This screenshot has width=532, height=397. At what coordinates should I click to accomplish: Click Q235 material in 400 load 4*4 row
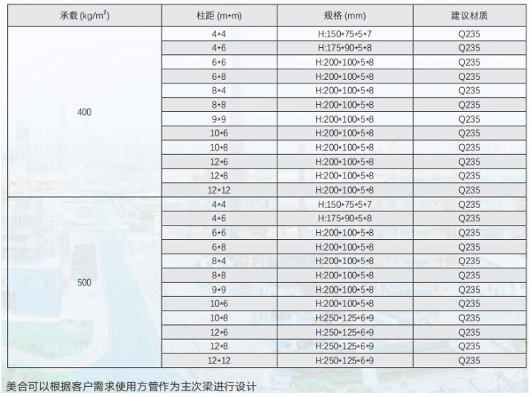(469, 34)
